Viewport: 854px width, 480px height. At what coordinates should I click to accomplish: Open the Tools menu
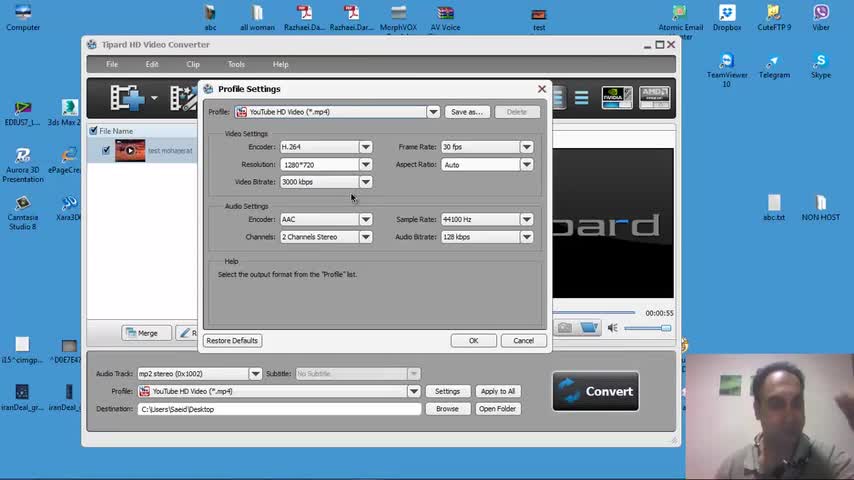(236, 64)
